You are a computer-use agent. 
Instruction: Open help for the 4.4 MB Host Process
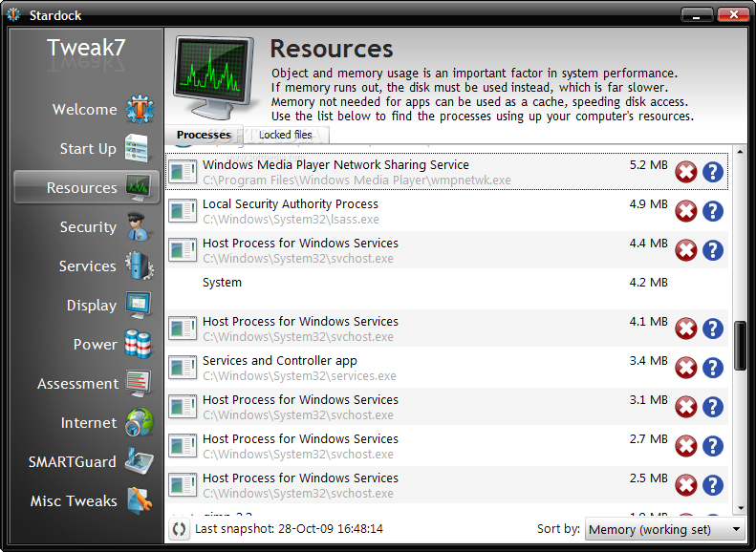click(713, 250)
